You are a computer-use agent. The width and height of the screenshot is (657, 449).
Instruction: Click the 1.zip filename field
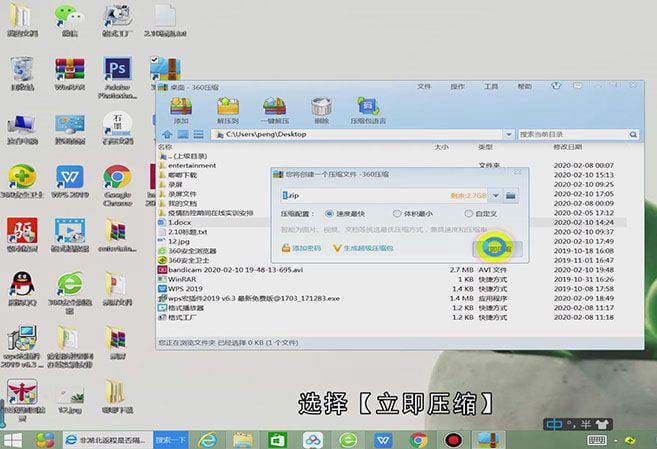(384, 196)
